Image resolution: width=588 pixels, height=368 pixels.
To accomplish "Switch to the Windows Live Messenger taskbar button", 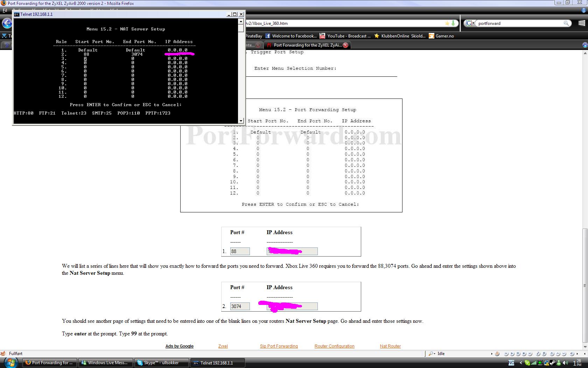I will pyautogui.click(x=105, y=363).
